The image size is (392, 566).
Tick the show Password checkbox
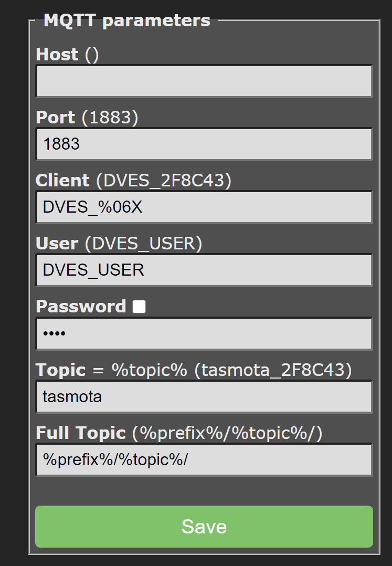coord(139,307)
